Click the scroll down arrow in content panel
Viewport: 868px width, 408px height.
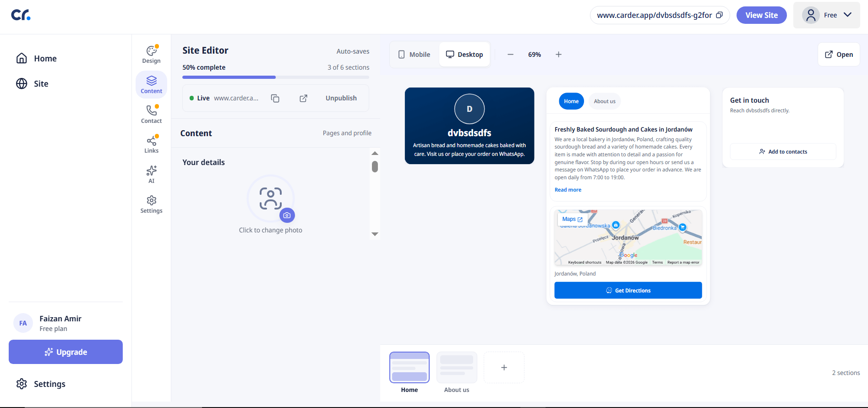coord(375,234)
